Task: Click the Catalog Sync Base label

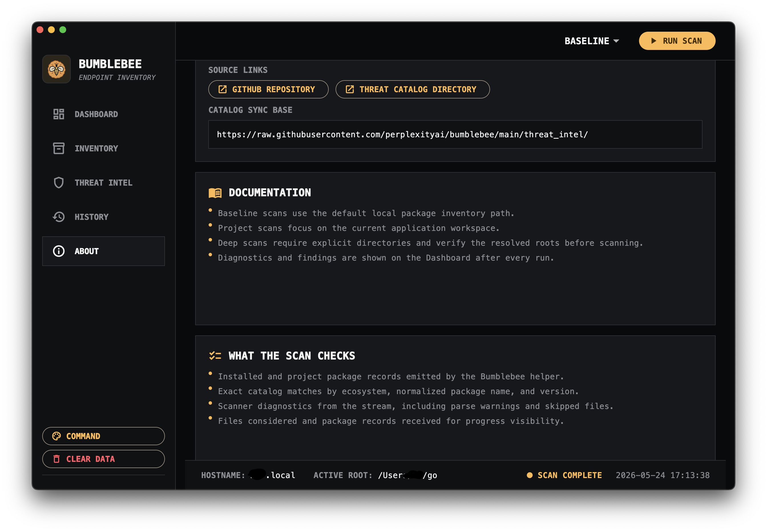Action: point(250,110)
